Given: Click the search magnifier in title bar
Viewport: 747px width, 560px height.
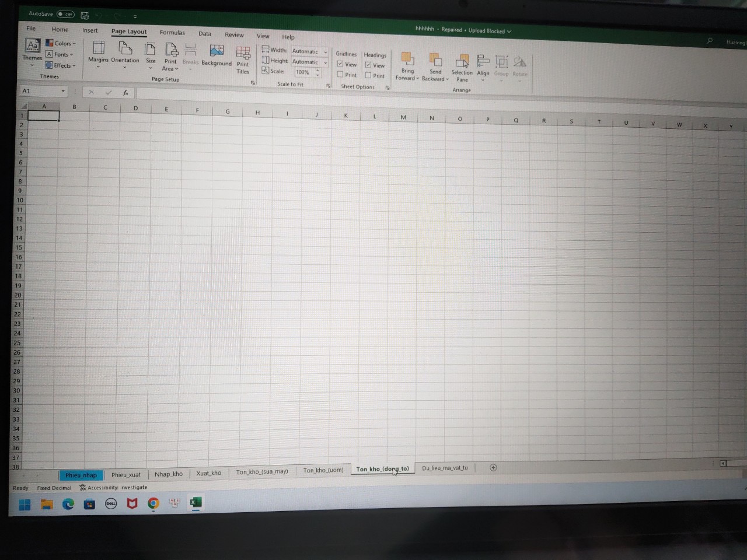Looking at the screenshot, I should [710, 41].
